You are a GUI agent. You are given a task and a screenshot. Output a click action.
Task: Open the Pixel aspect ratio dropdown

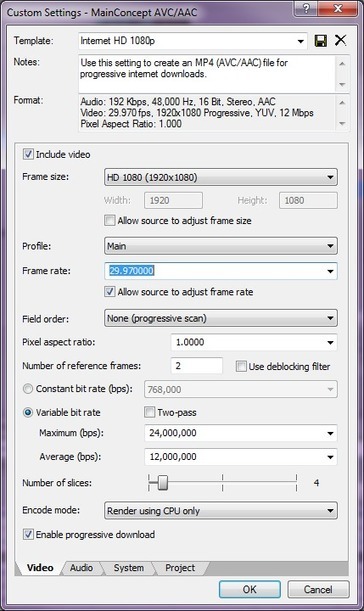[330, 343]
